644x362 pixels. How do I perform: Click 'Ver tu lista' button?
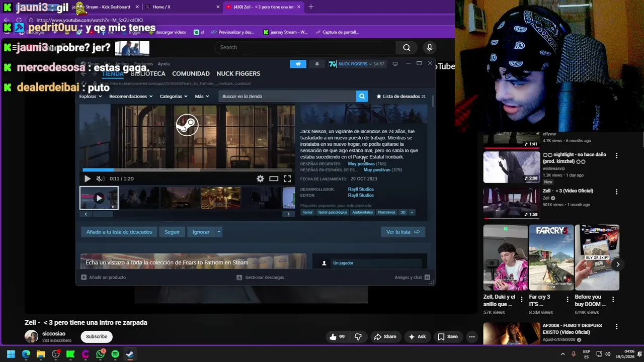coord(403,232)
